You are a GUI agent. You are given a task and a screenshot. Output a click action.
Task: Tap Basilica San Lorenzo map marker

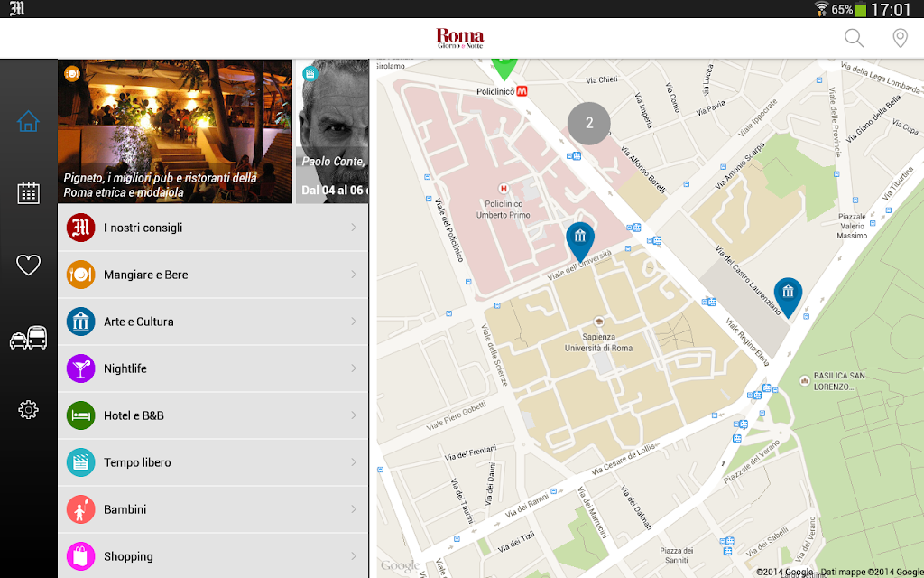point(804,381)
